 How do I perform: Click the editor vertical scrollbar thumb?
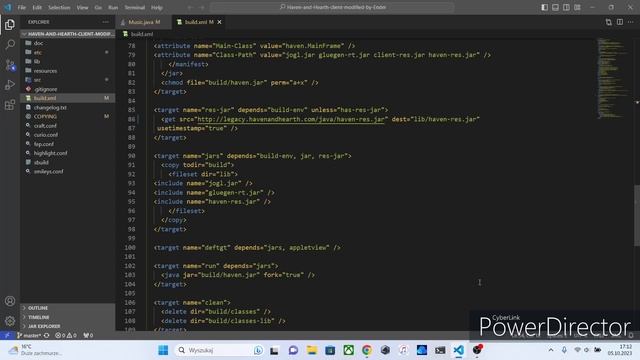(x=637, y=216)
